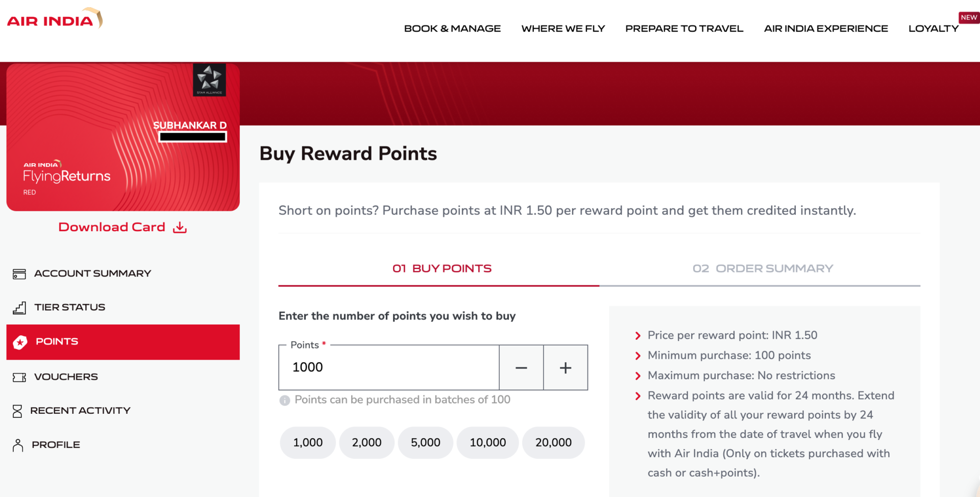Choose the 5,000 points preset chip
980x497 pixels.
click(426, 442)
